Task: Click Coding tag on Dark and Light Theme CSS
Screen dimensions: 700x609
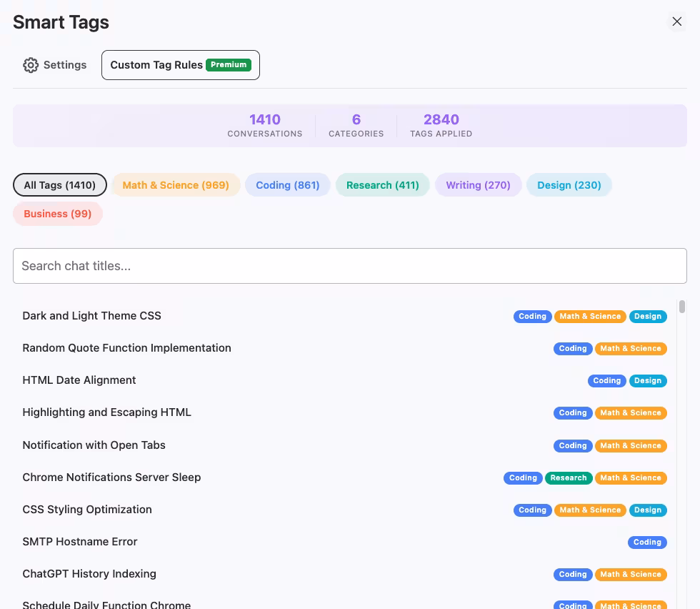Action: point(533,317)
